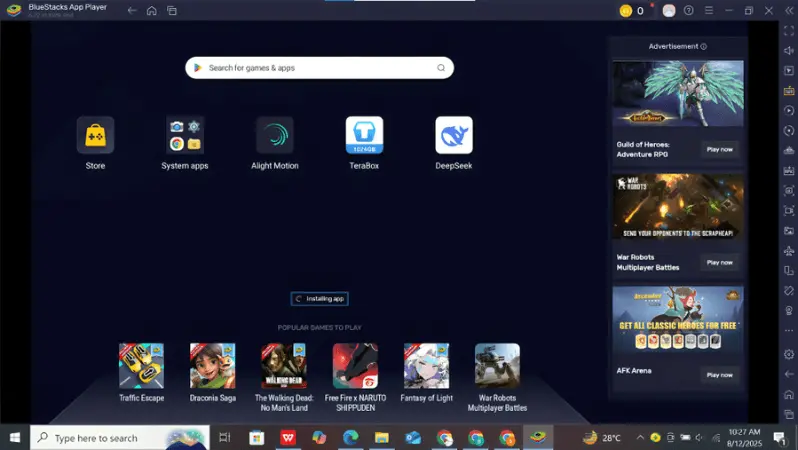798x450 pixels.
Task: Open the Windows Start menu
Action: [x=15, y=438]
